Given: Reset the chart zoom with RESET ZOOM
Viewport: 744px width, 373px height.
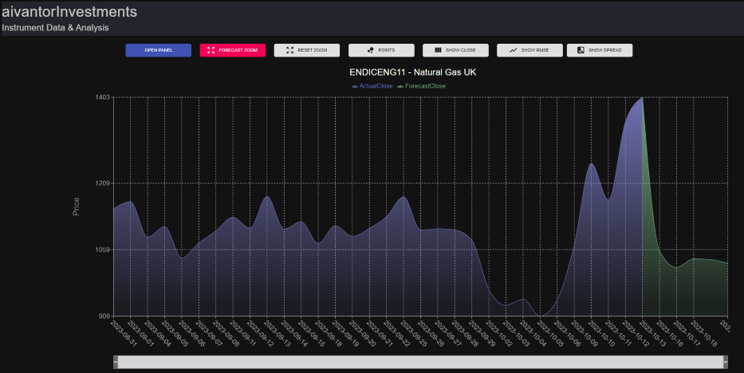Looking at the screenshot, I should [307, 50].
